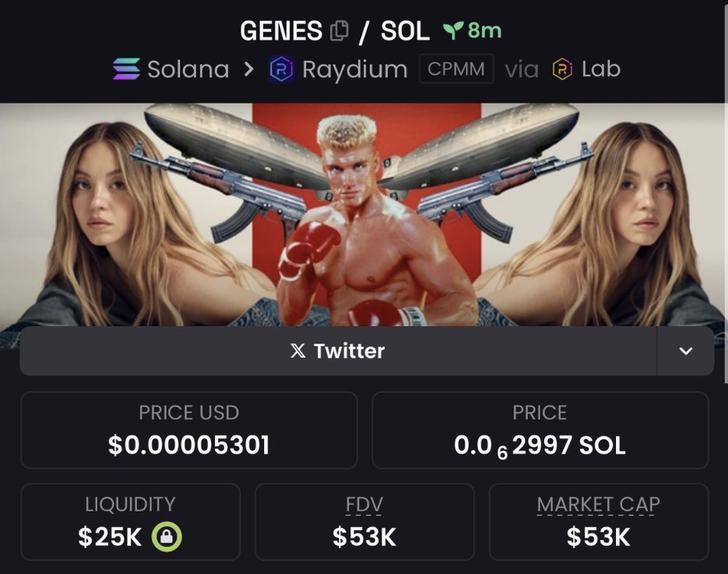Screen dimensions: 728x574
Task: Click the breadcrumb arrow after Solana
Action: 249,69
